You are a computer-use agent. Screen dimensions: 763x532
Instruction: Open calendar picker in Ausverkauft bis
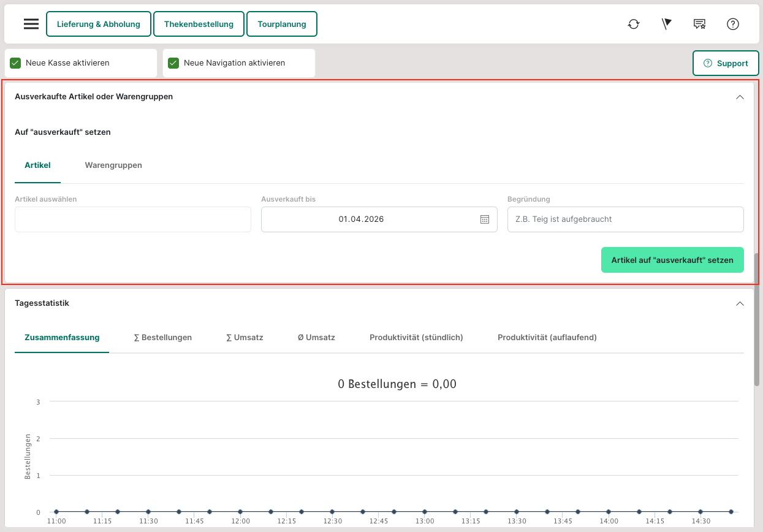(x=485, y=219)
